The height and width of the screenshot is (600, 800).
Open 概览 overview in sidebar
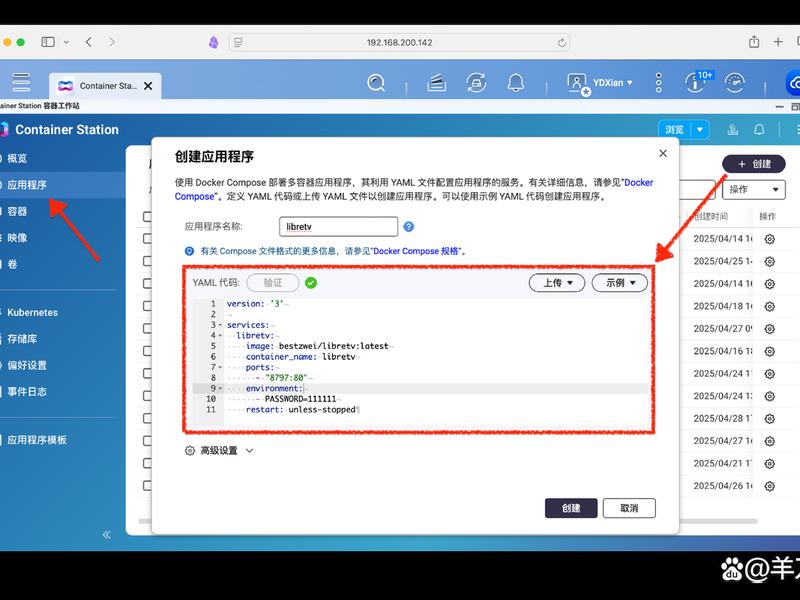click(17, 158)
